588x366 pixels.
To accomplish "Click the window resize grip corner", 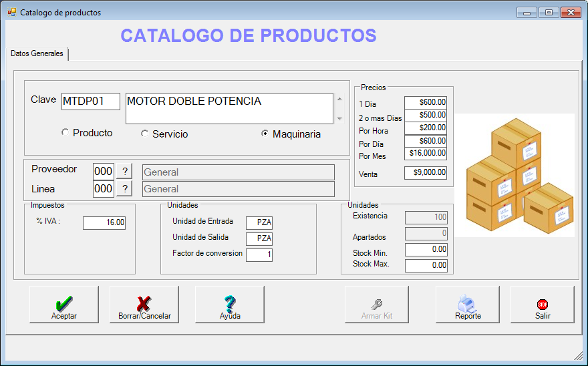I will tap(579, 356).
